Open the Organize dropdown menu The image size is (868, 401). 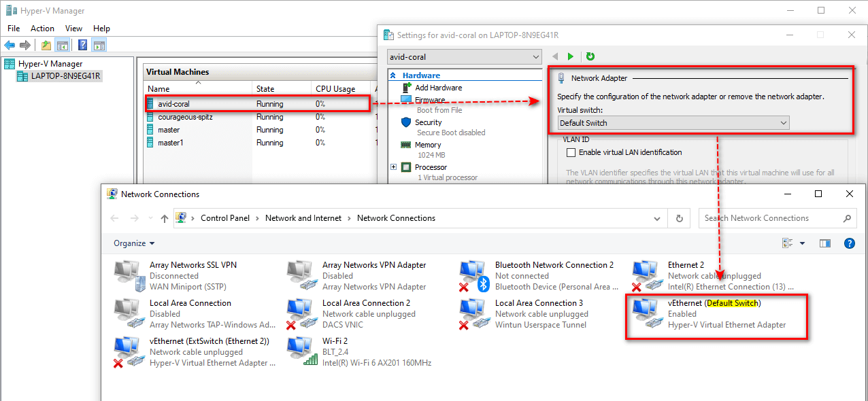134,243
